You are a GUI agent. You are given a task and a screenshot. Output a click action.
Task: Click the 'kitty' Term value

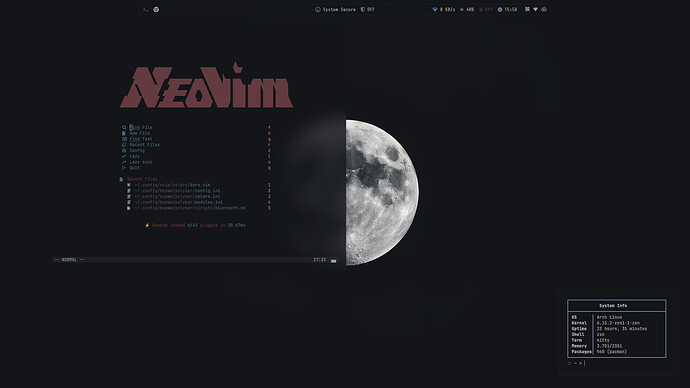click(603, 340)
